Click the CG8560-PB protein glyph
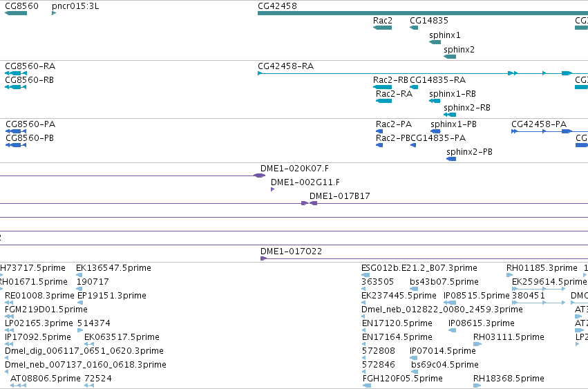 16,145
